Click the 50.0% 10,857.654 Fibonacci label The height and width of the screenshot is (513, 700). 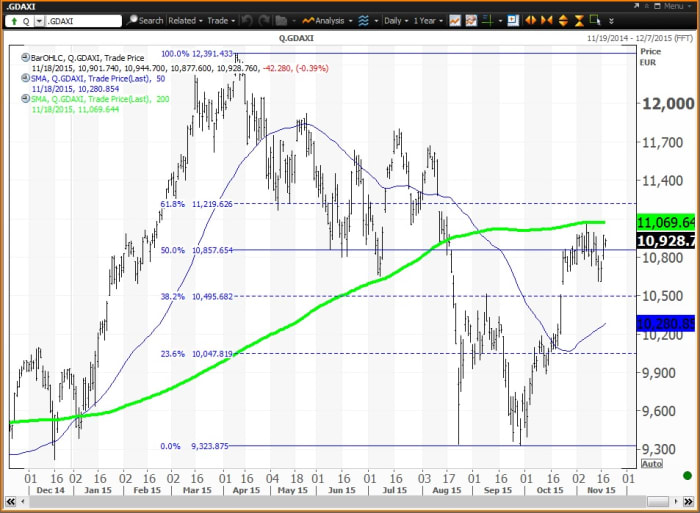pos(196,250)
